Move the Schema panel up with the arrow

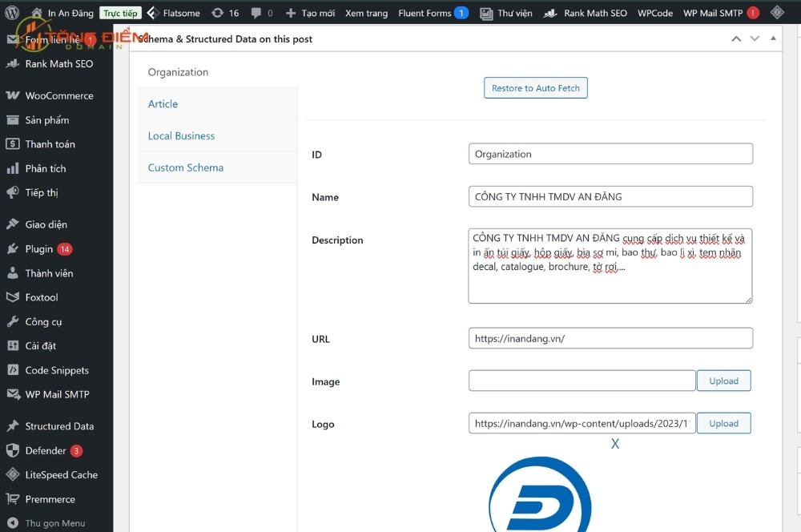click(736, 38)
